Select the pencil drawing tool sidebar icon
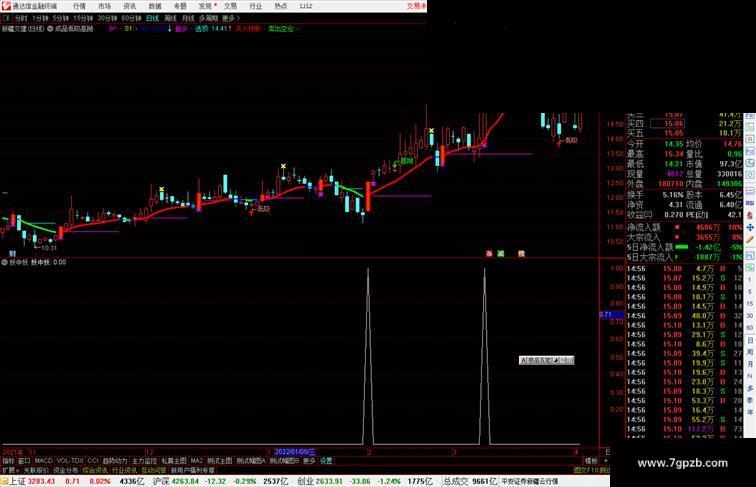The width and height of the screenshot is (756, 487). point(750,240)
